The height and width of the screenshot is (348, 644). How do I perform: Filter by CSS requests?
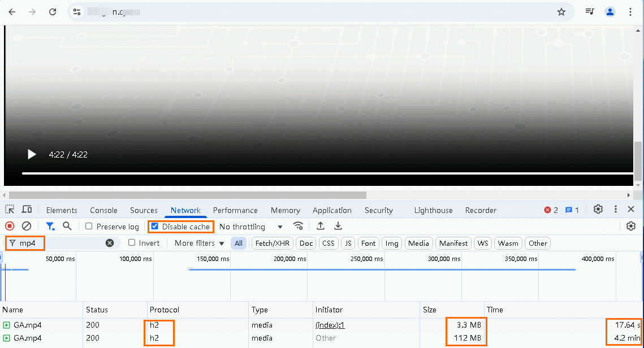point(328,243)
